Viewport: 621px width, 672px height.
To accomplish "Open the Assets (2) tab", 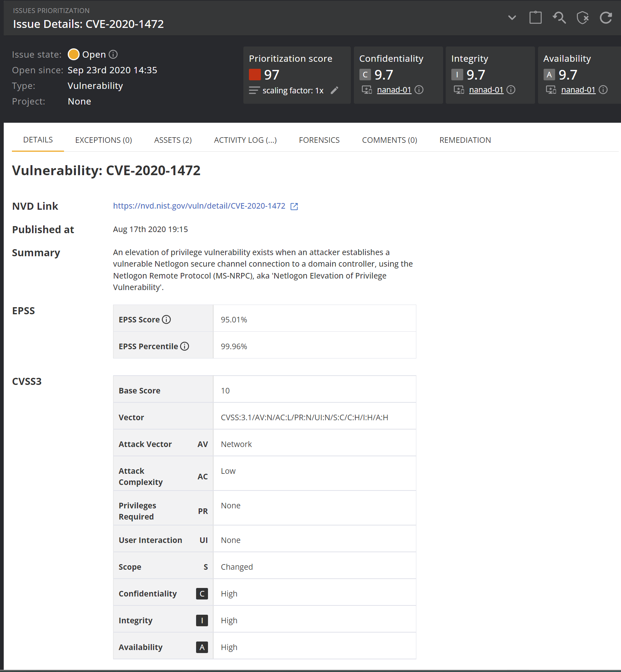I will point(173,140).
